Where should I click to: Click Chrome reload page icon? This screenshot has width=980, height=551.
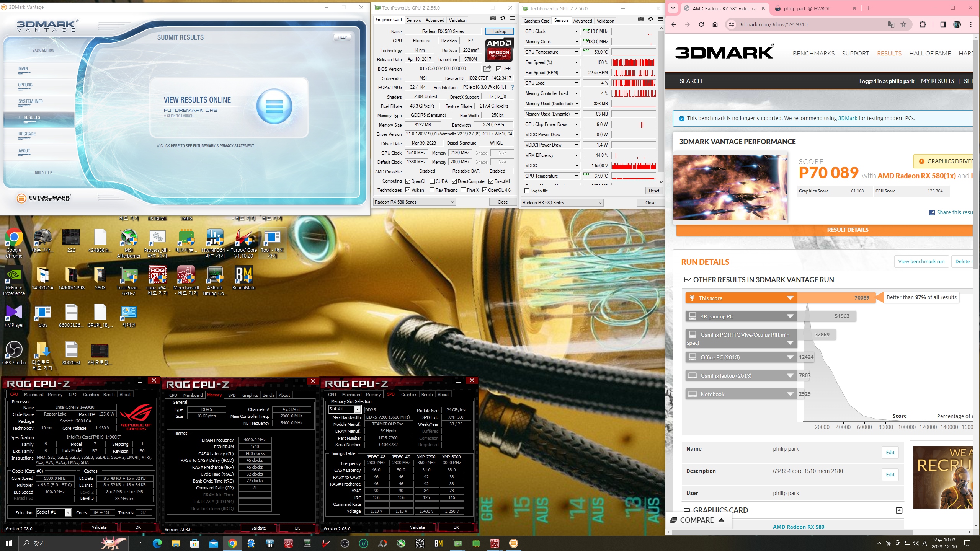tap(701, 24)
